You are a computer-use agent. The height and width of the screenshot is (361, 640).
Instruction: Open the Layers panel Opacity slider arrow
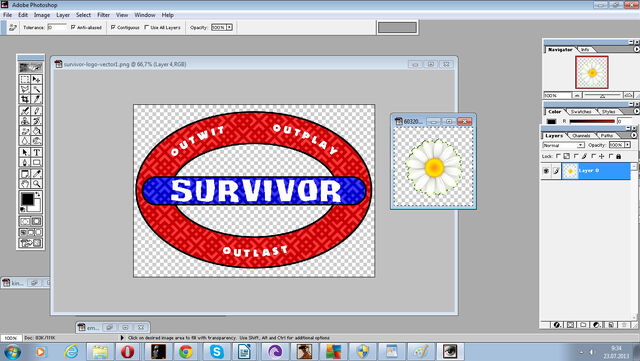coord(627,145)
